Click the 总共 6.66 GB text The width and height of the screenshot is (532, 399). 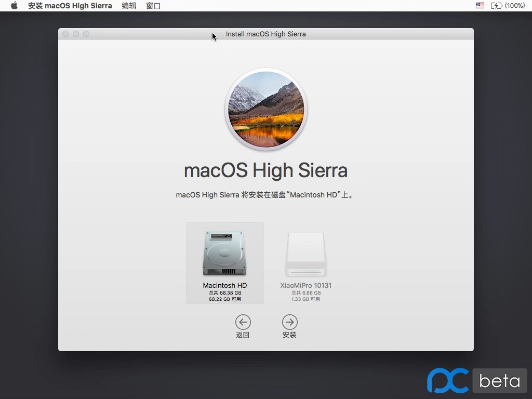[x=305, y=293]
